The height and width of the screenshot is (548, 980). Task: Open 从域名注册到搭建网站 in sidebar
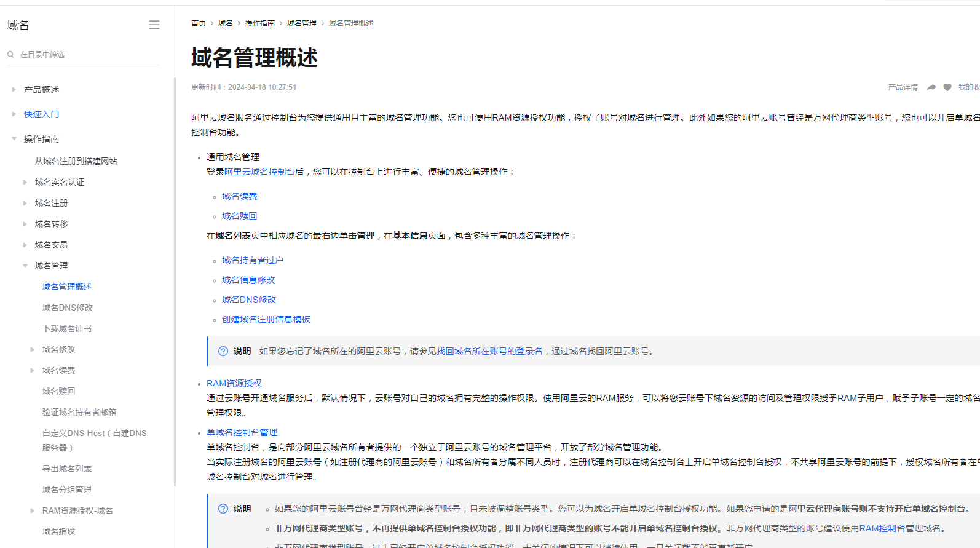[76, 161]
